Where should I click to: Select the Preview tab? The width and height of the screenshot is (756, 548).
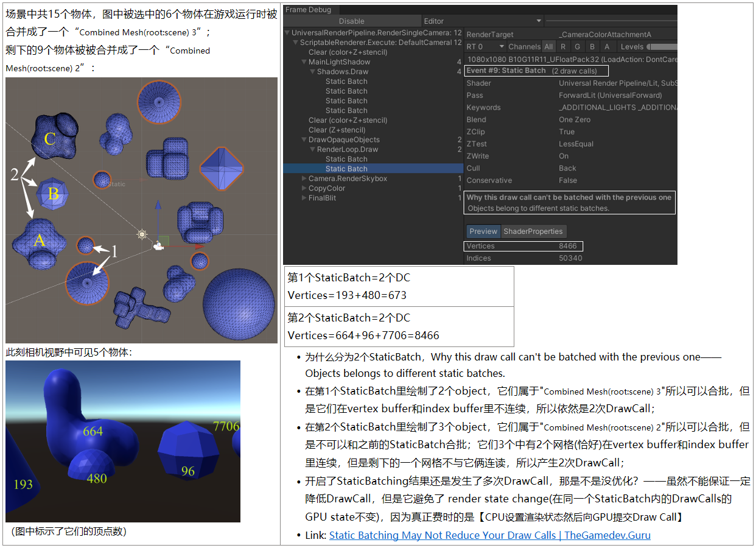(x=483, y=231)
